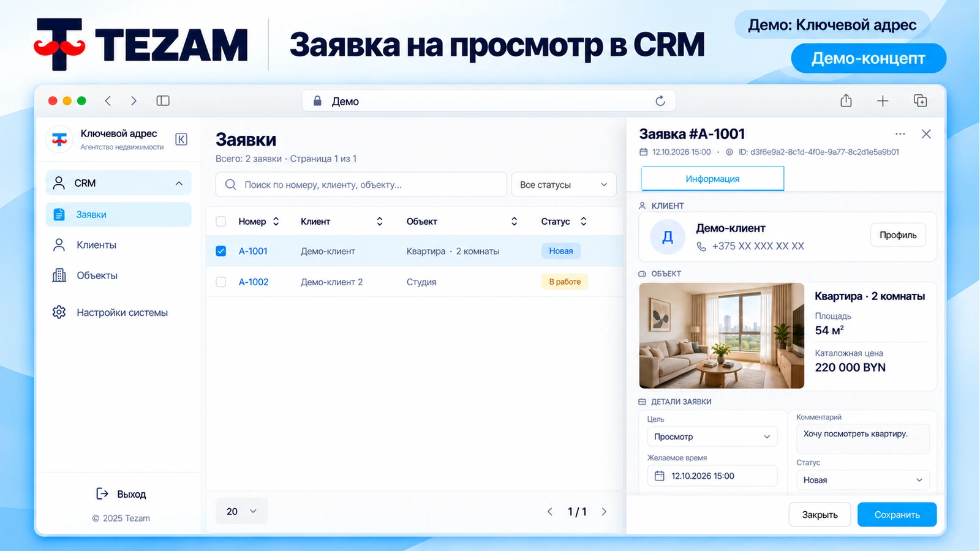Go forward with the browser forward arrow

134,101
